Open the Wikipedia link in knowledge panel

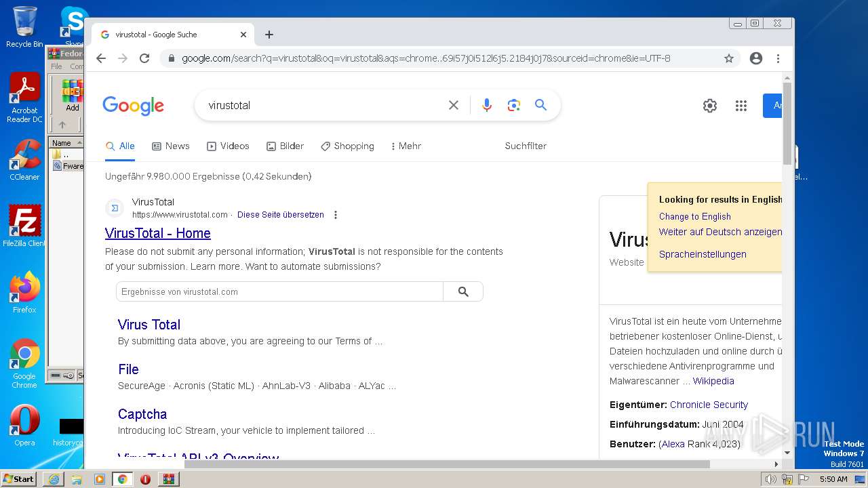713,381
